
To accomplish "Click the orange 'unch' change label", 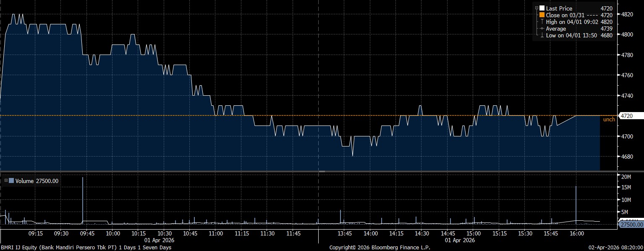I will click(x=609, y=120).
